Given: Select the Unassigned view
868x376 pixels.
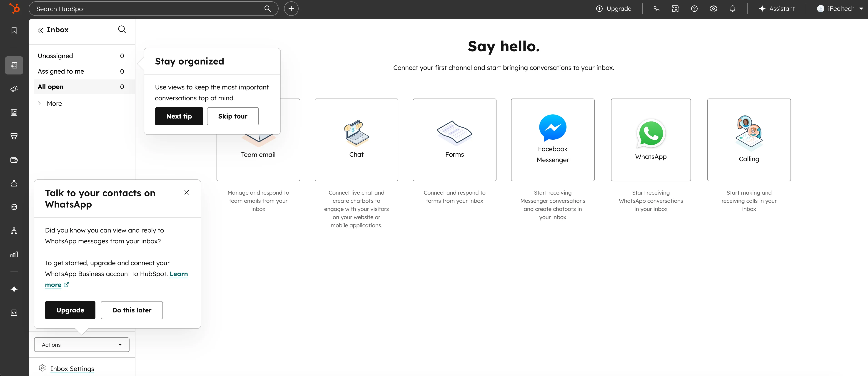Looking at the screenshot, I should 55,56.
